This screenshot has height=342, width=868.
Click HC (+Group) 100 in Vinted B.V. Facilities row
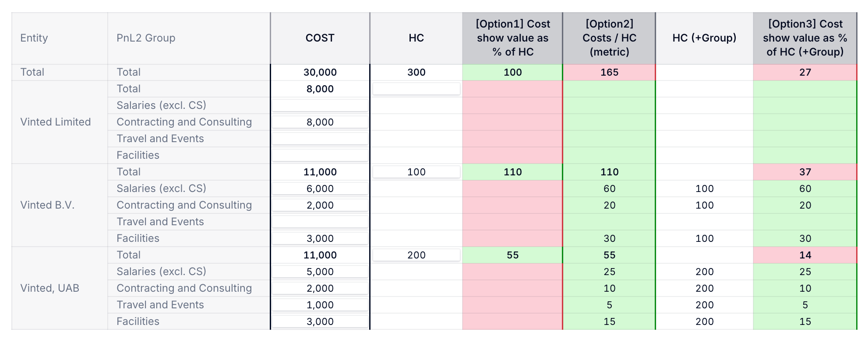(x=705, y=238)
